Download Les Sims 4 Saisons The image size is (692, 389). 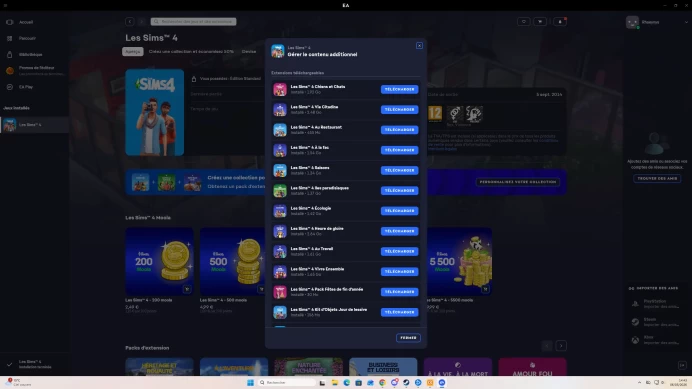pos(399,170)
